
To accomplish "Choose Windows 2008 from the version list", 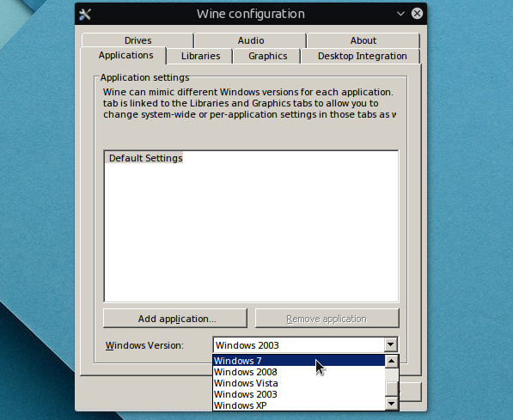I will tap(299, 372).
